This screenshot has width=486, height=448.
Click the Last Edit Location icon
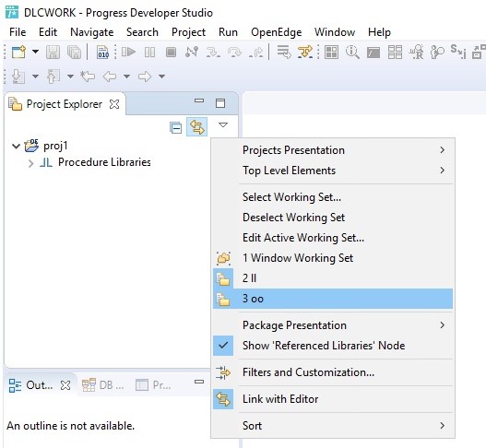click(88, 76)
